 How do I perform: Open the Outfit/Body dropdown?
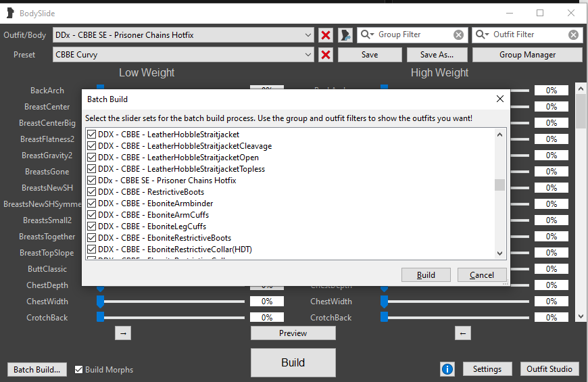tap(183, 35)
